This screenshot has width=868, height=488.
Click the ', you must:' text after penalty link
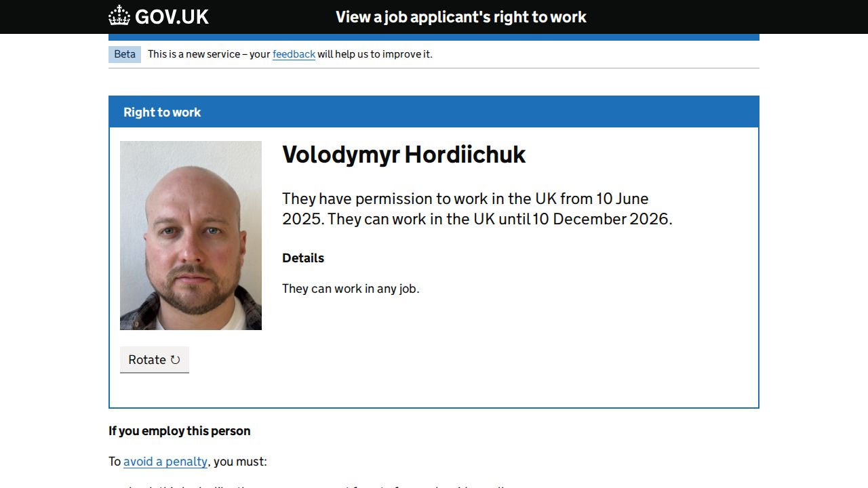239,462
